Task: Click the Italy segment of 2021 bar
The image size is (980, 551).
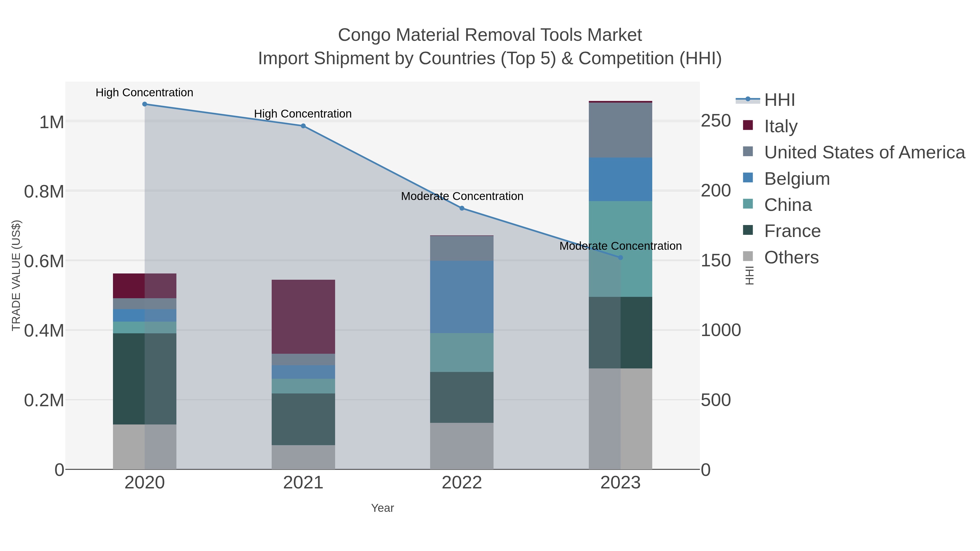Action: coord(303,317)
